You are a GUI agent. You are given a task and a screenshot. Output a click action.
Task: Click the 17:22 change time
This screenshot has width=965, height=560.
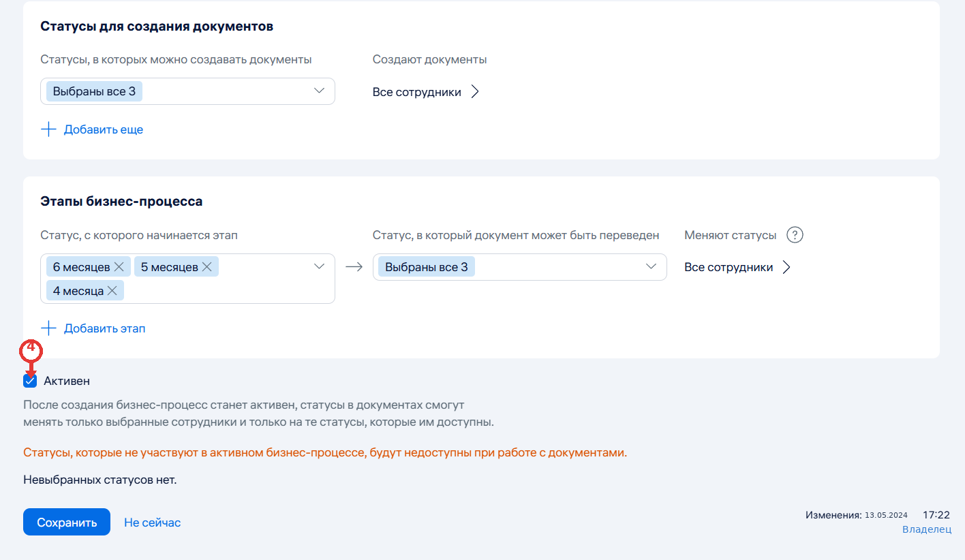tap(936, 515)
